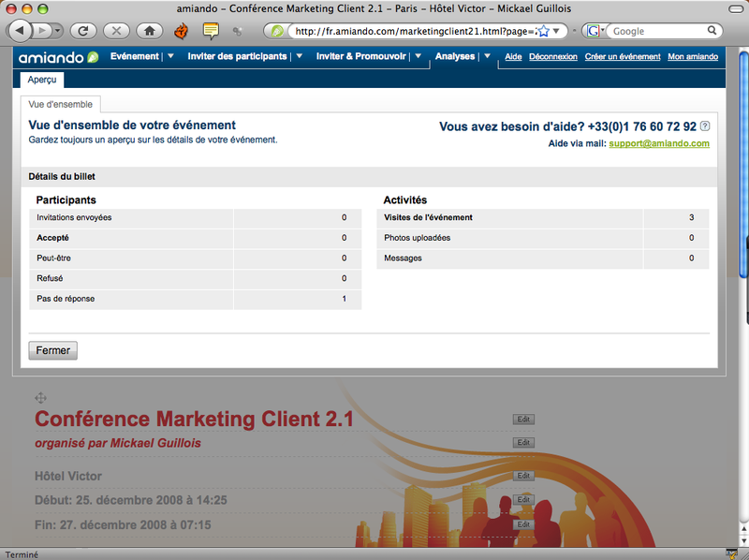Expand the arrow beside Analyses
The image size is (749, 560).
pos(487,56)
